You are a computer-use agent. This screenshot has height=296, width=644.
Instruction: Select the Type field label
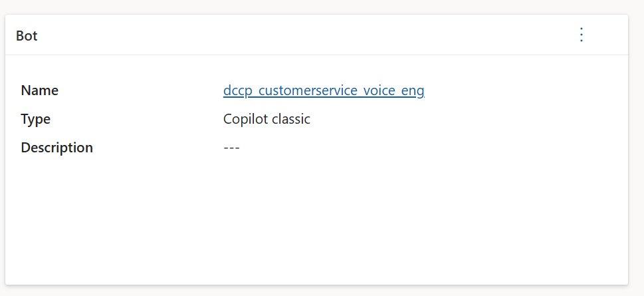[36, 119]
